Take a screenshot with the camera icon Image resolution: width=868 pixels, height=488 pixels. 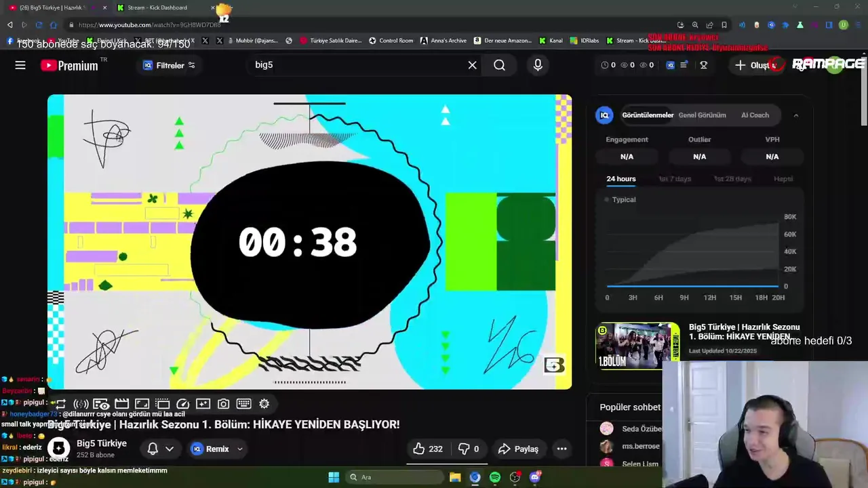click(223, 404)
